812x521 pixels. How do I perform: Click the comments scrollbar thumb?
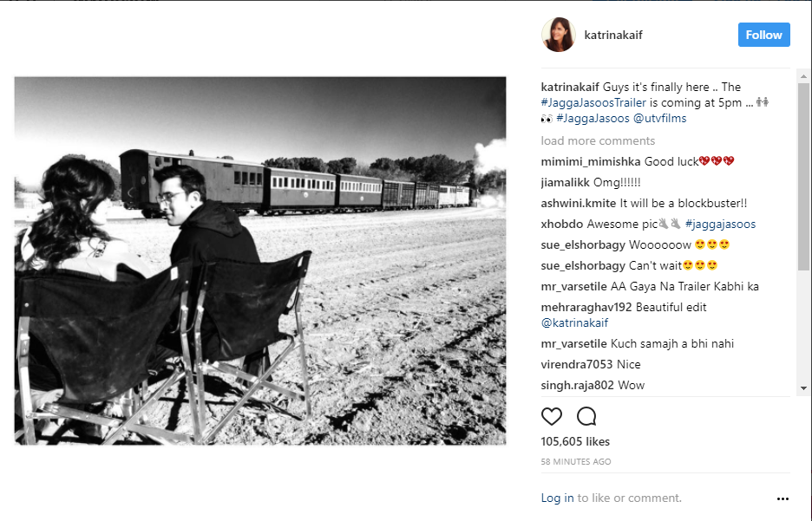point(803,176)
